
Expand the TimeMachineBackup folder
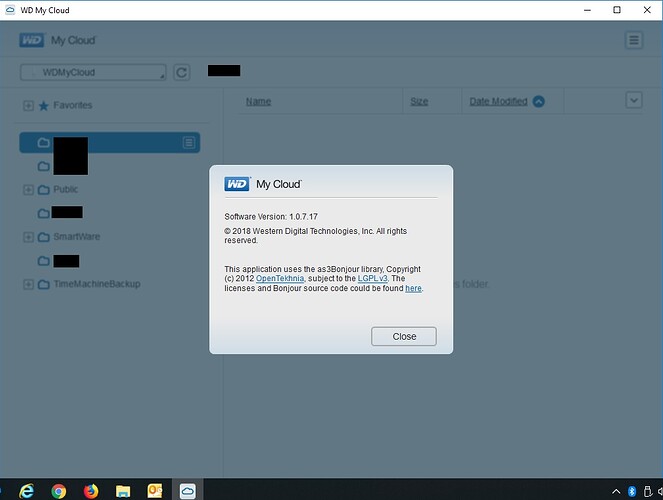(x=28, y=284)
